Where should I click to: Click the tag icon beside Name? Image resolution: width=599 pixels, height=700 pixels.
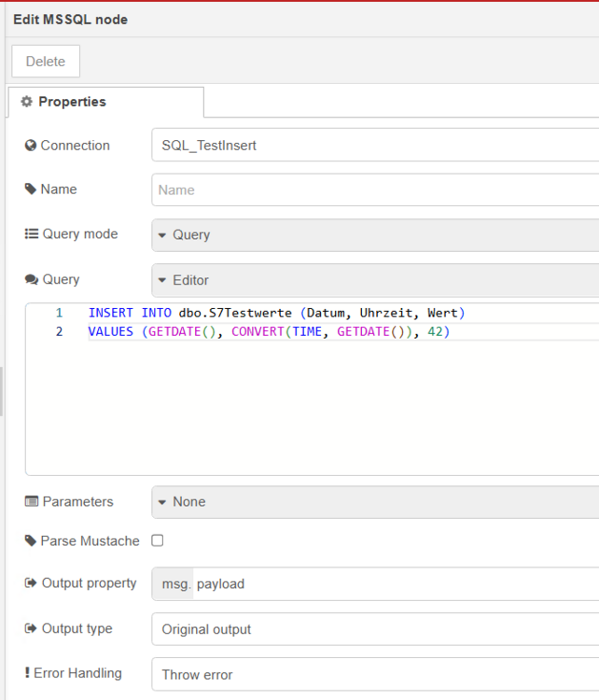coord(31,189)
